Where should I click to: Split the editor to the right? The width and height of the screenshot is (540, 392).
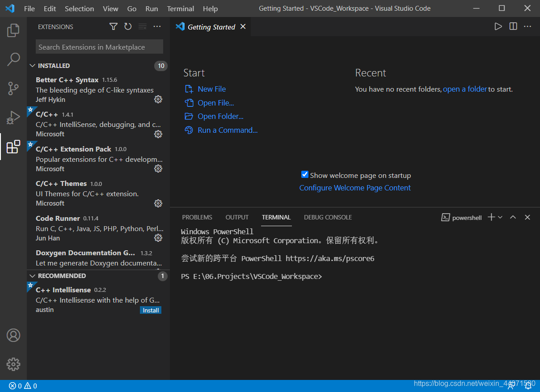point(513,26)
